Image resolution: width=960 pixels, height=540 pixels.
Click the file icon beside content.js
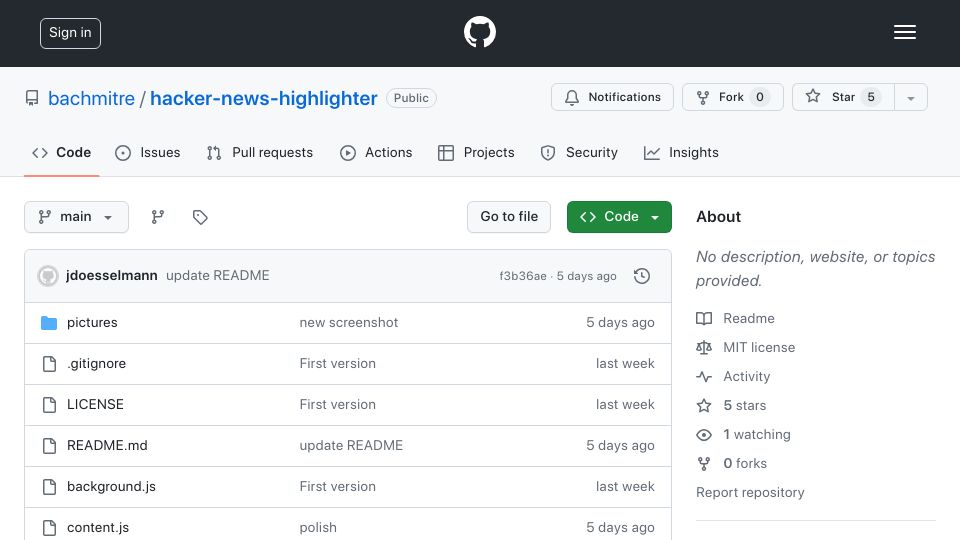click(49, 528)
